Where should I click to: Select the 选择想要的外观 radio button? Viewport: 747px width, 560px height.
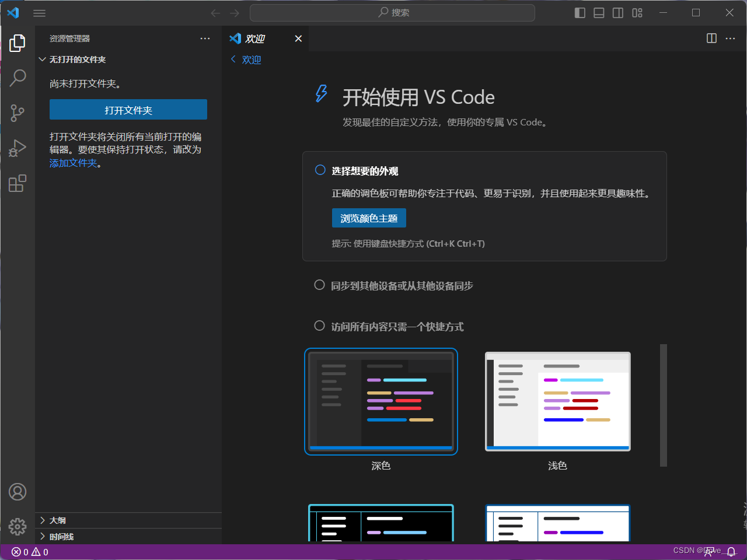pos(320,169)
